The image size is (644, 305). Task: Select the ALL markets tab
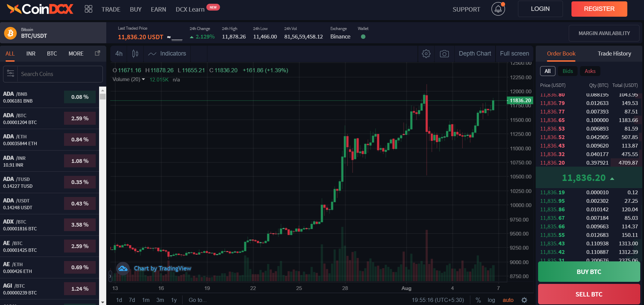[x=10, y=54]
